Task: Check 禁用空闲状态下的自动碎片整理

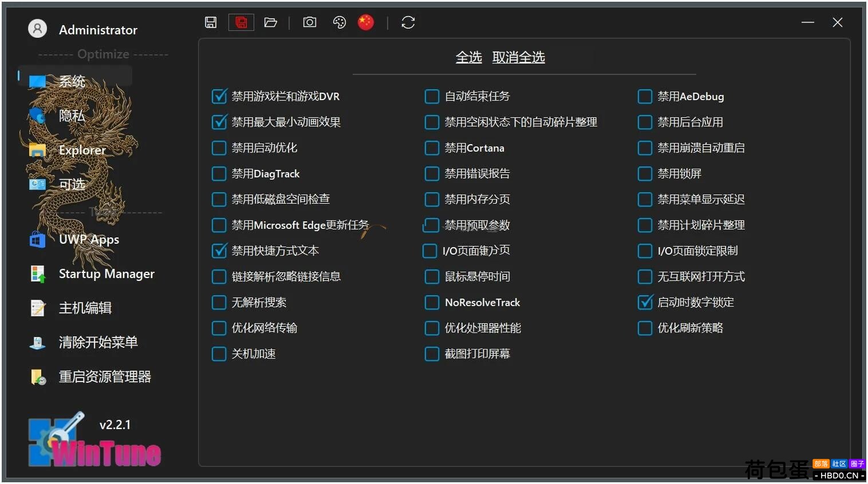Action: click(x=432, y=122)
